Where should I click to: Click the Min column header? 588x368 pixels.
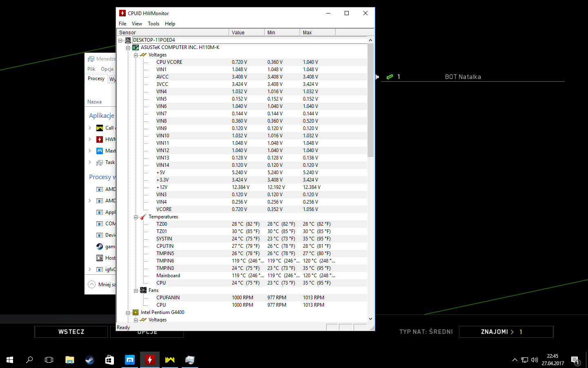(282, 32)
